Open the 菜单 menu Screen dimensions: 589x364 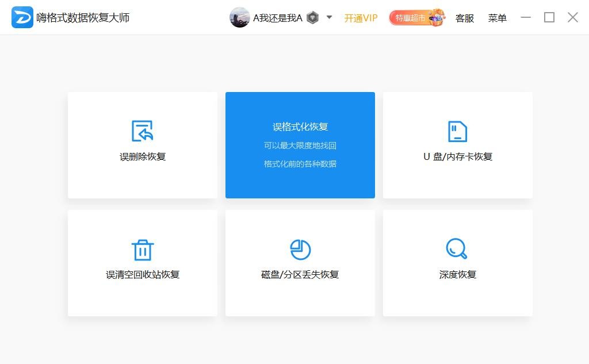click(497, 18)
